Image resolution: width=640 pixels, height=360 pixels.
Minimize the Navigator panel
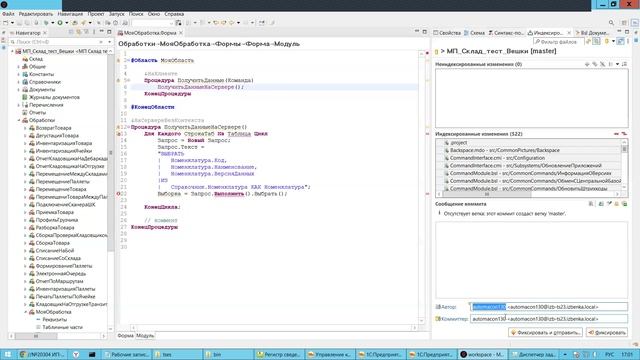102,31
